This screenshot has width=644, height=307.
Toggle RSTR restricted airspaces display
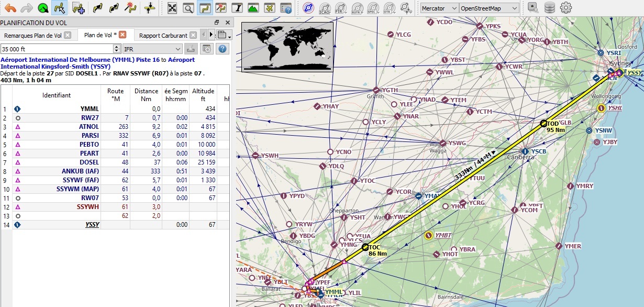point(357,8)
